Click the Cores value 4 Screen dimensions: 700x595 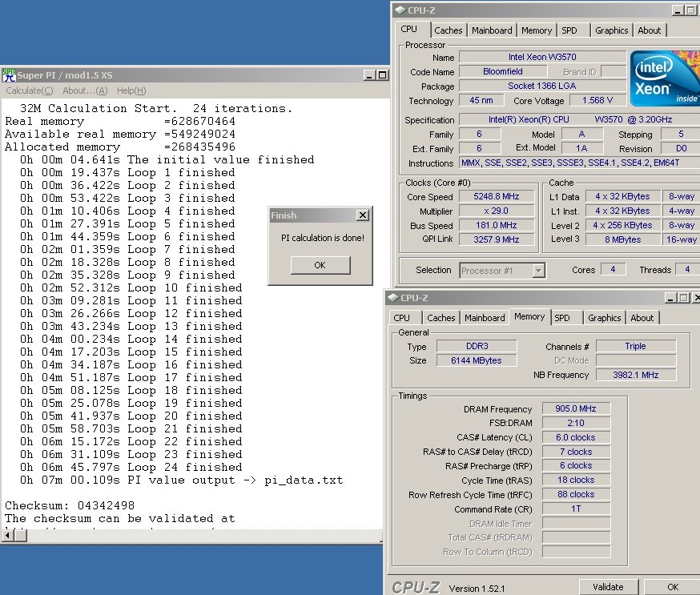[613, 270]
